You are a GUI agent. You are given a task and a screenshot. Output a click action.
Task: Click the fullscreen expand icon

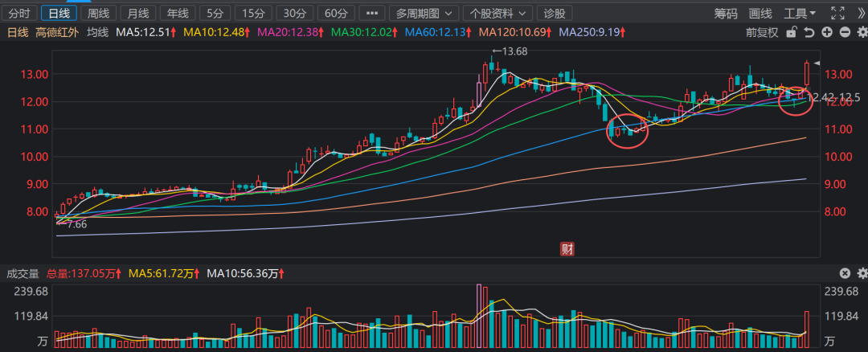click(837, 14)
